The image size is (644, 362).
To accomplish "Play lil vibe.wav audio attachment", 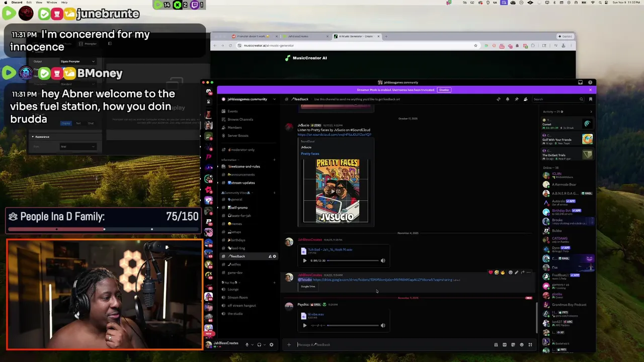I will coord(304,325).
